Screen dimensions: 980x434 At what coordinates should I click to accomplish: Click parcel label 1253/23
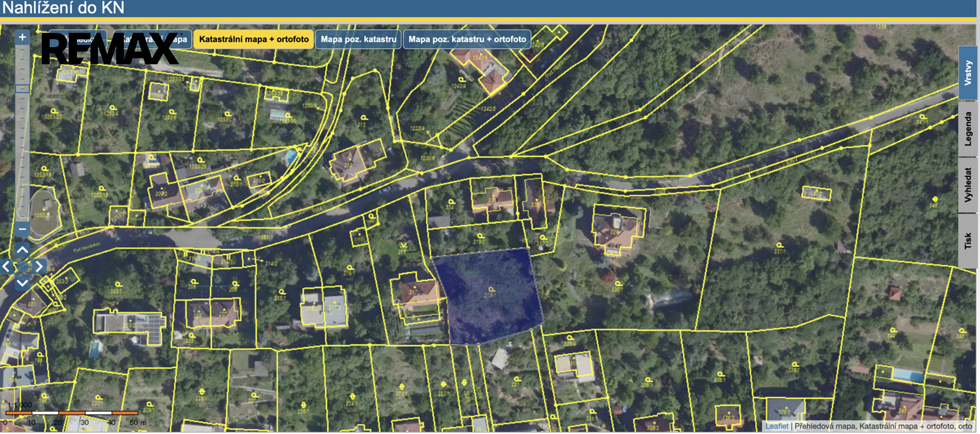tap(53, 117)
